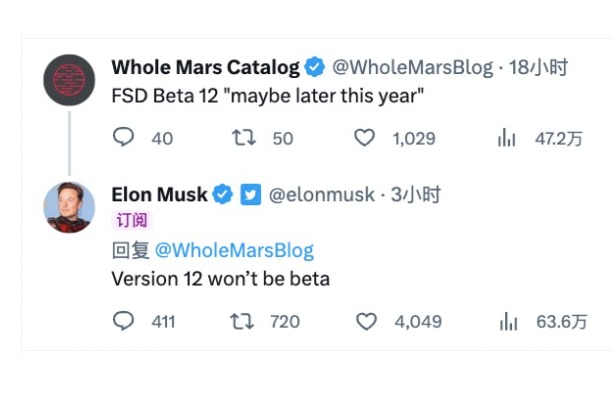Retweet the FSD Beta 12 tweet

click(x=243, y=138)
